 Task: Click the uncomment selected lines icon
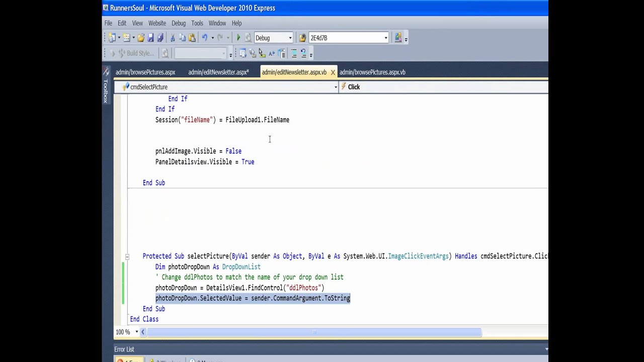click(303, 53)
